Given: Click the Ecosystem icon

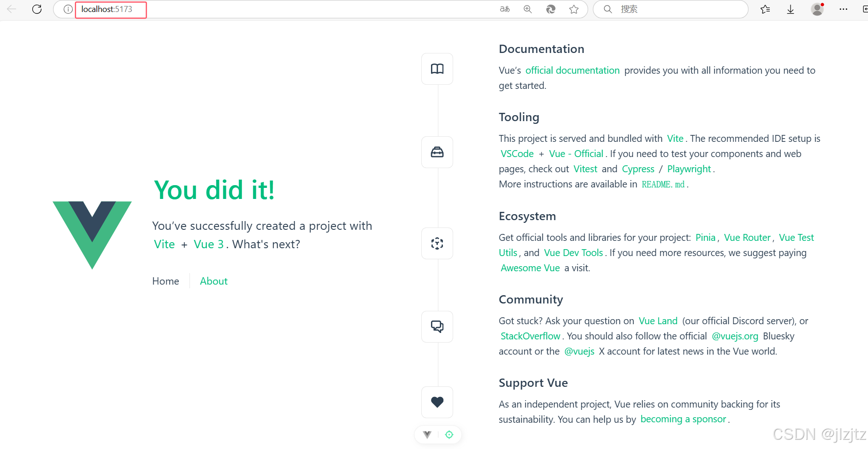Looking at the screenshot, I should [x=437, y=243].
